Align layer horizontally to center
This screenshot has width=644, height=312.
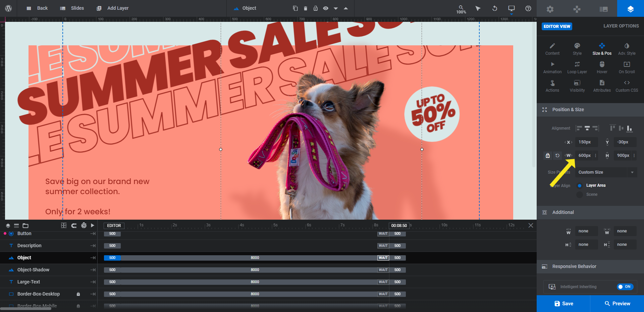[587, 128]
